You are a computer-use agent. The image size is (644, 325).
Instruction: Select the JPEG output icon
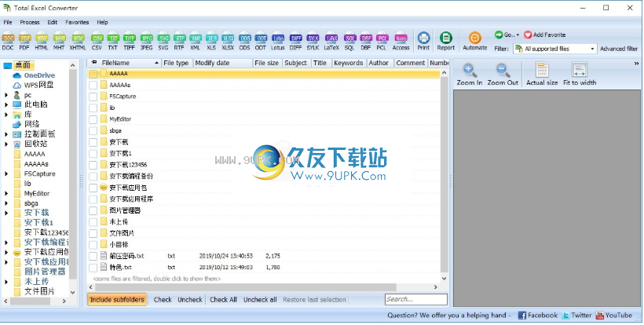(x=146, y=41)
